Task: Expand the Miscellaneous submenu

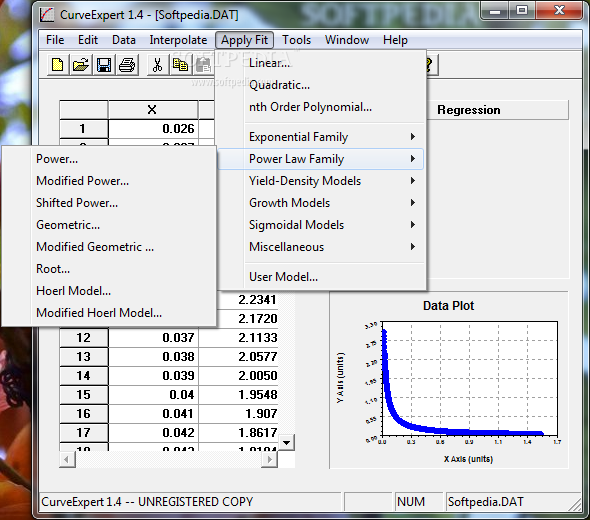Action: pyautogui.click(x=321, y=247)
